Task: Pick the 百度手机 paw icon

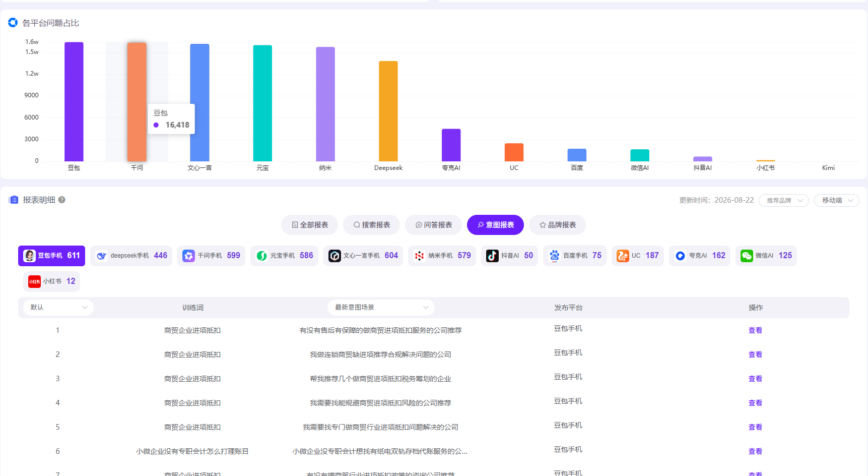Action: click(x=554, y=256)
